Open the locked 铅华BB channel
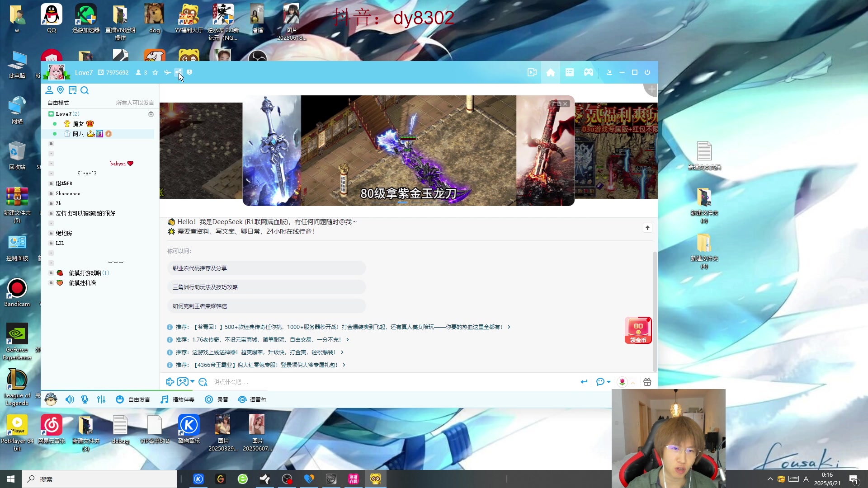868x488 pixels. (64, 183)
